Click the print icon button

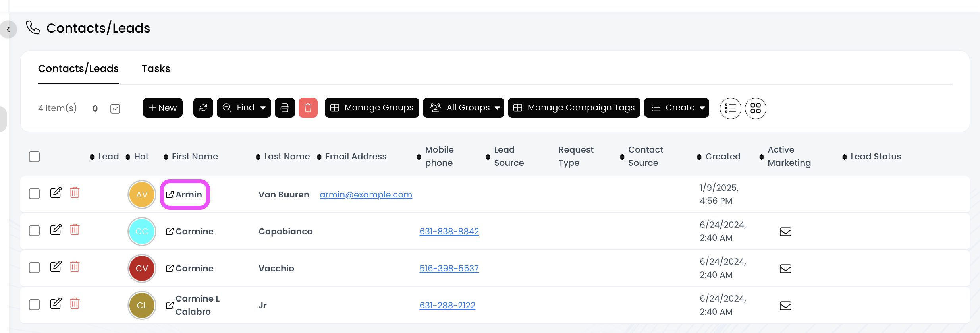(x=285, y=108)
